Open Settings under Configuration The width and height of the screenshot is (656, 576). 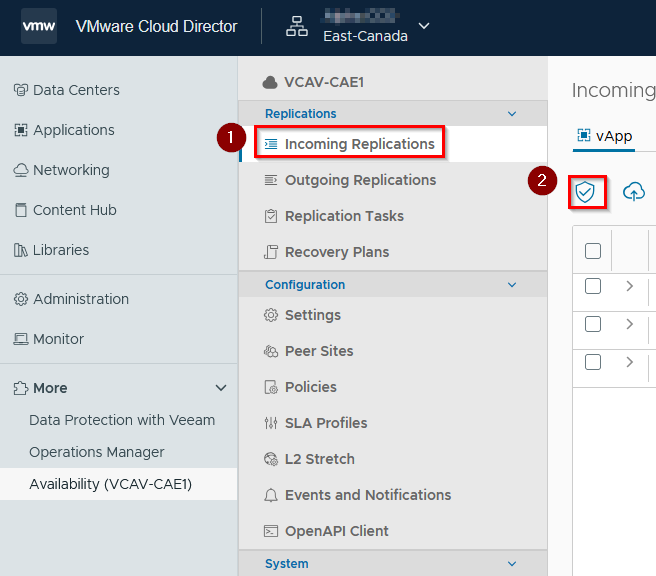(x=313, y=315)
